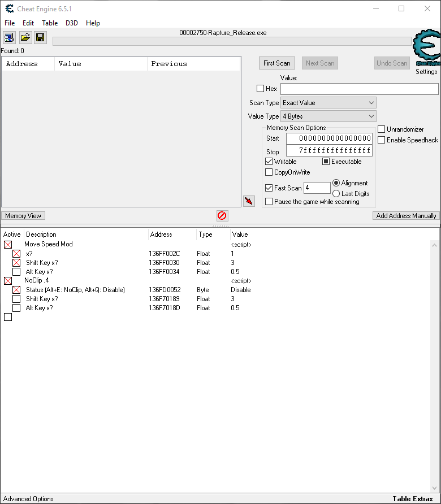The height and width of the screenshot is (504, 441).
Task: Open the Table menu
Action: pos(50,23)
